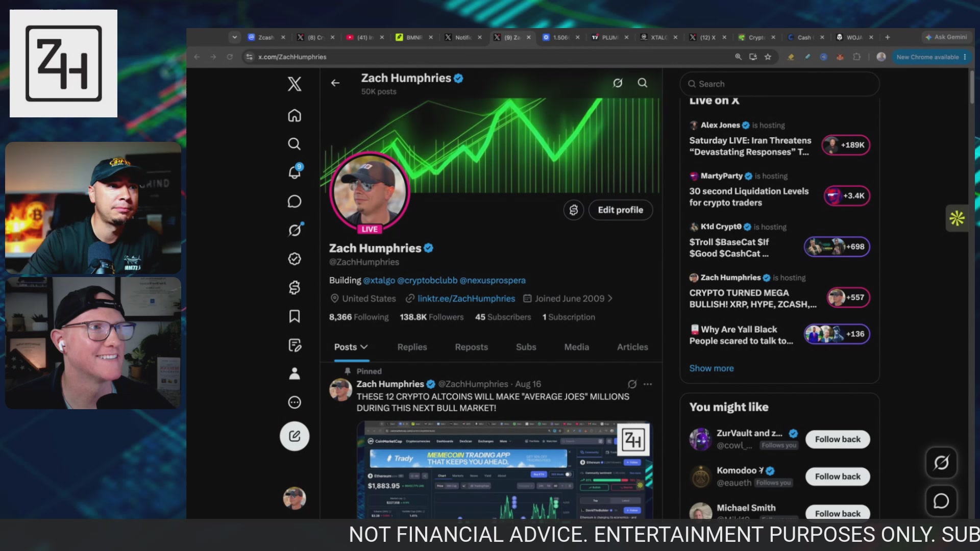The height and width of the screenshot is (551, 980).
Task: Search profile posts magnifier icon
Action: 643,83
